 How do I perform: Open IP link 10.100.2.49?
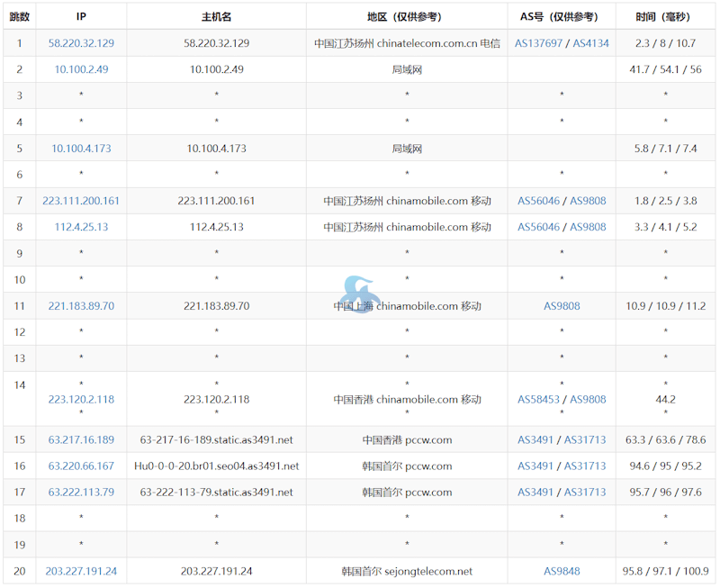81,69
